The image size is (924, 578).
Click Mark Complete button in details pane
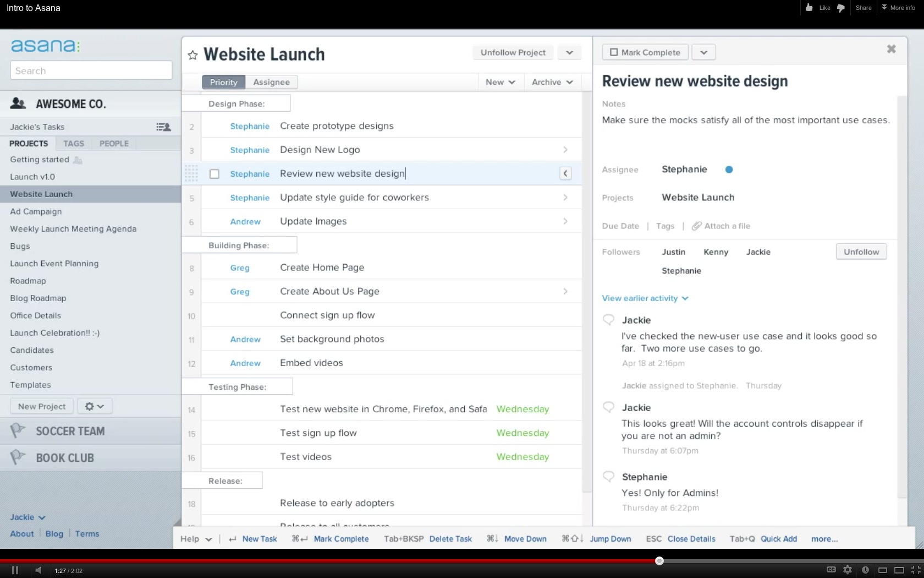645,52
